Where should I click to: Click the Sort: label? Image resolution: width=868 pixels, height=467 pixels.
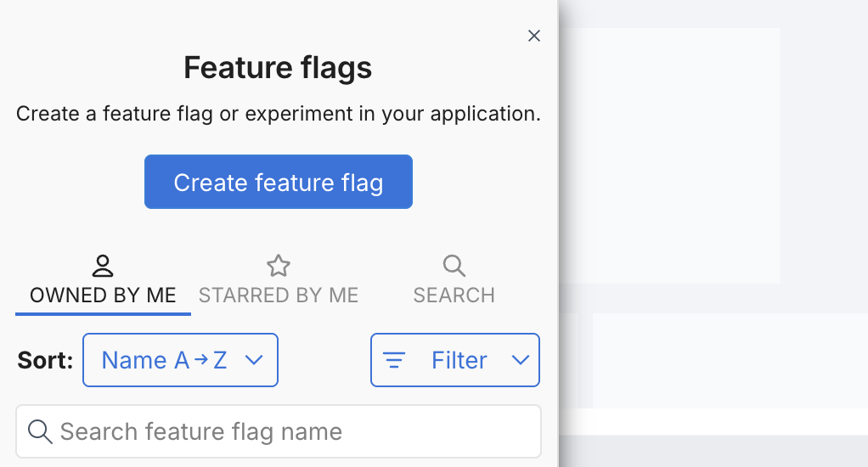(45, 360)
